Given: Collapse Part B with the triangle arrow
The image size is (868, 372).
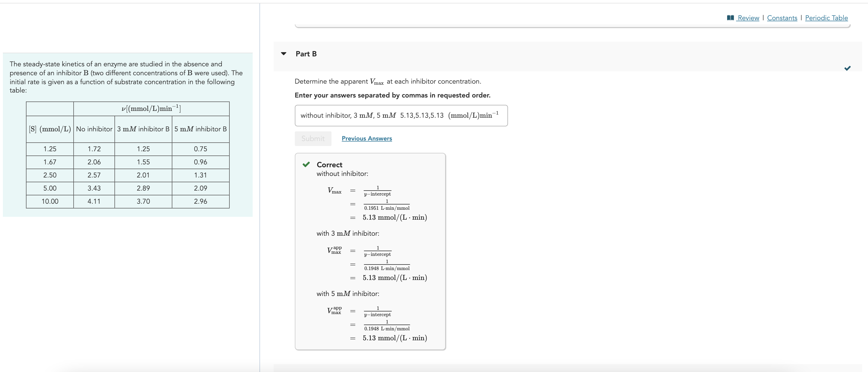Looking at the screenshot, I should 284,54.
